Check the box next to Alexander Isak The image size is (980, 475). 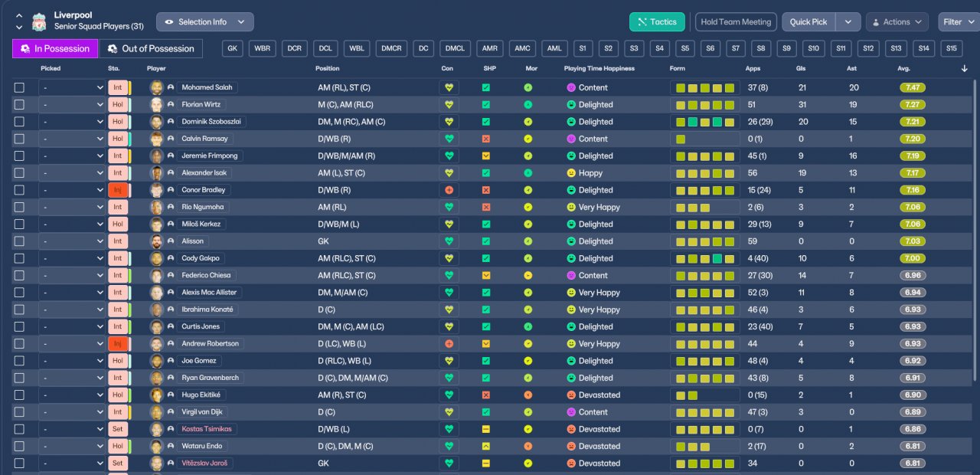coord(19,173)
